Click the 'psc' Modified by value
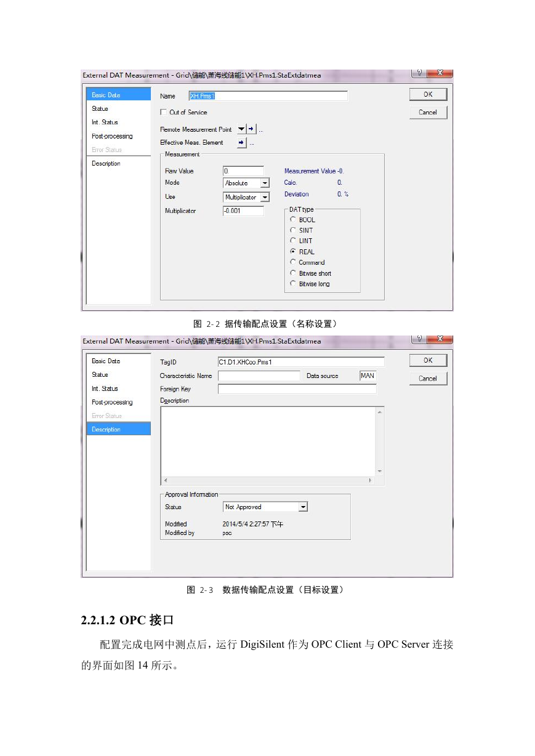Screen dimensions: 535x756 (x=227, y=533)
